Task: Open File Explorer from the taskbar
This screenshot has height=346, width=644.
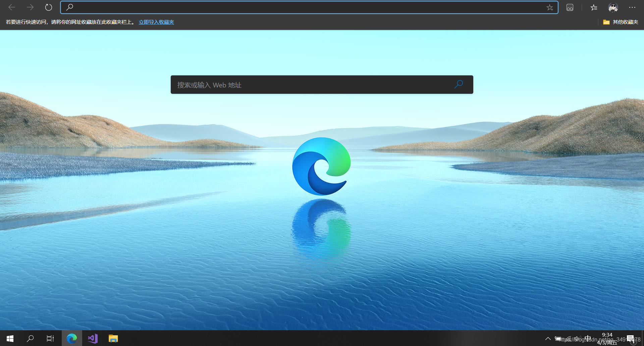Action: click(113, 338)
